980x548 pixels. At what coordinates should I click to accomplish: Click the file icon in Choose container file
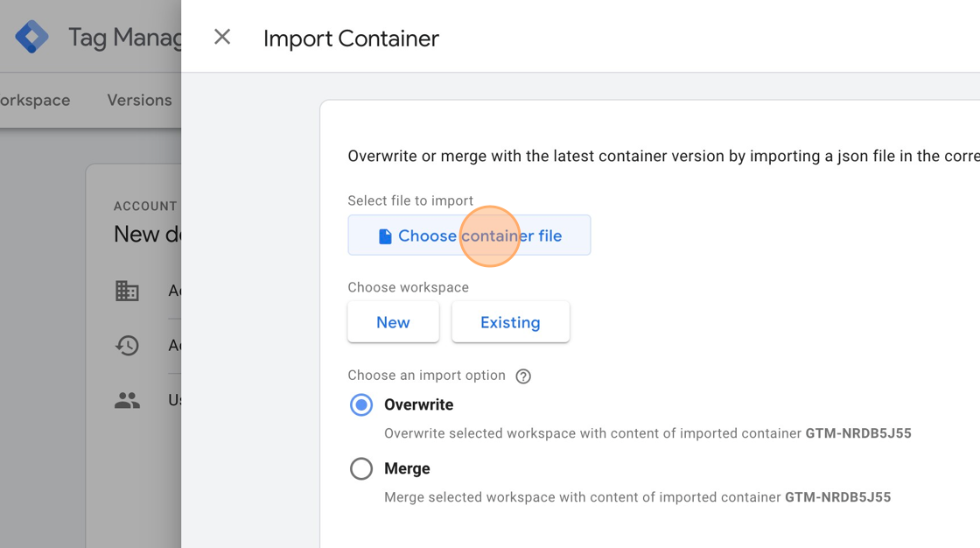click(x=385, y=235)
